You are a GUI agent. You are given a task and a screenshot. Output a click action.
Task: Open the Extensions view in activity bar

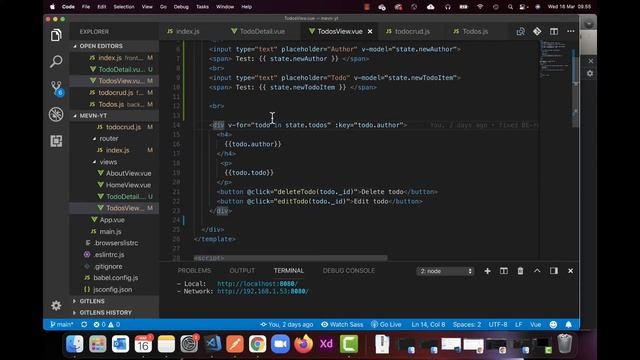click(x=56, y=141)
